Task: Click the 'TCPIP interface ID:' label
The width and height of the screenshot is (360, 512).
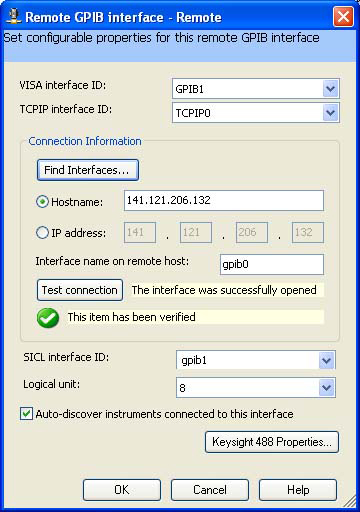Action: 66,109
